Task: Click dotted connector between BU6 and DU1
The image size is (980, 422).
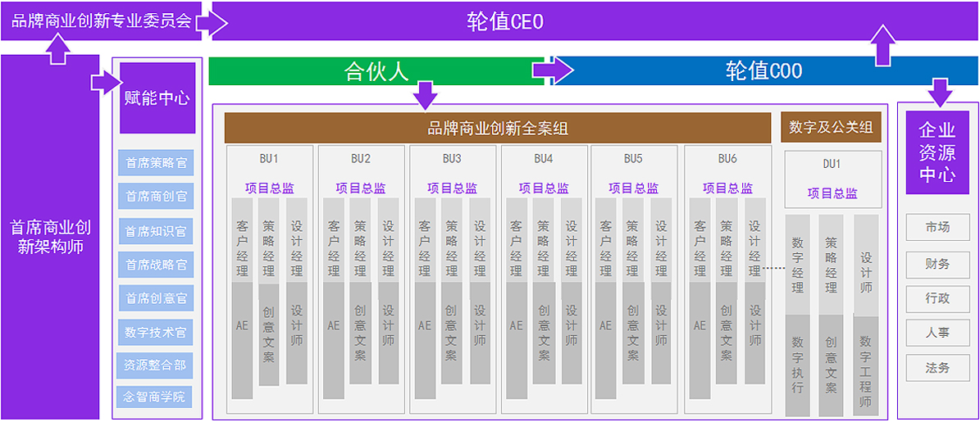Action: tap(774, 268)
